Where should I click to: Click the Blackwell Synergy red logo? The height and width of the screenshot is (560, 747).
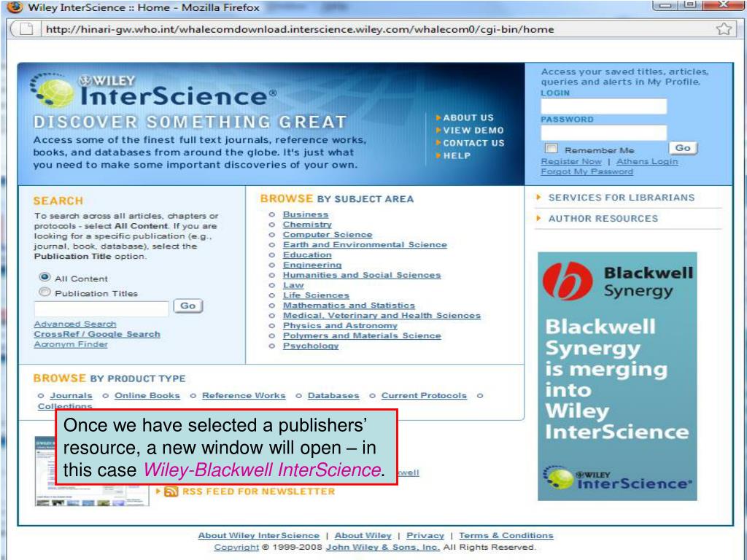coord(568,281)
